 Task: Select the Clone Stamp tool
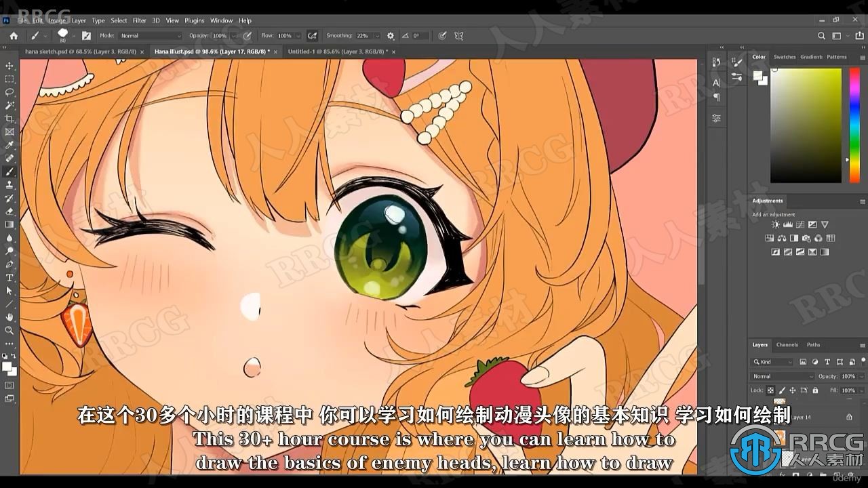[9, 184]
